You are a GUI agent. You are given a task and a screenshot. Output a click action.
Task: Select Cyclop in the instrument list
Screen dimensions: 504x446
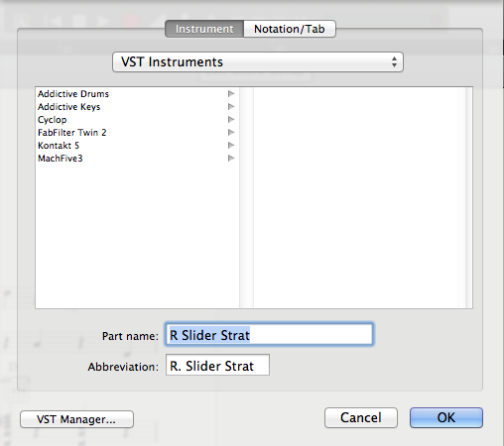(137, 120)
